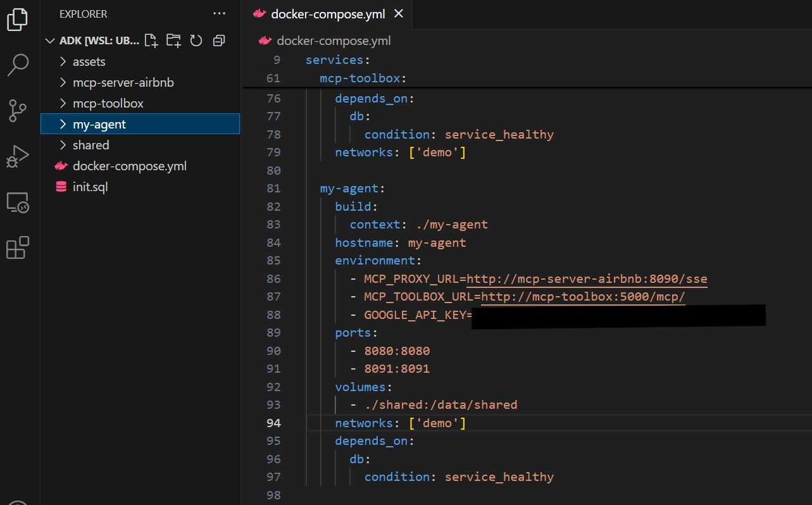Click the sticky scroll line 'mcp-toolbox:'

point(363,78)
